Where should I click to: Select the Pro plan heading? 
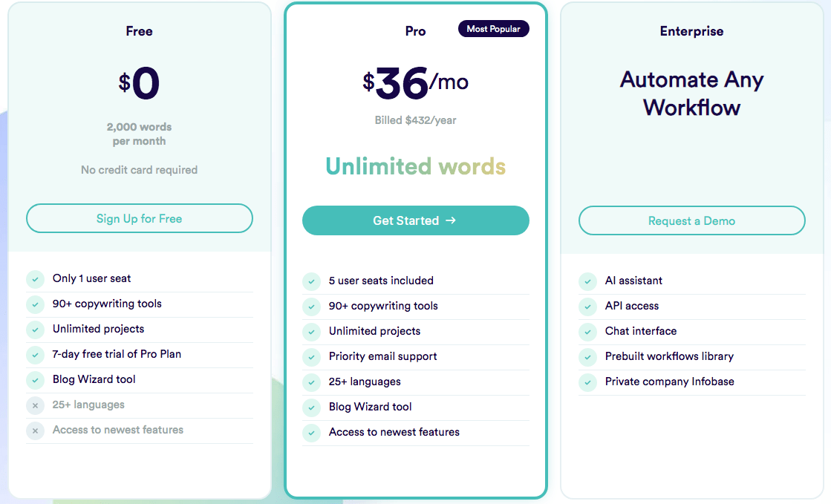pos(415,31)
